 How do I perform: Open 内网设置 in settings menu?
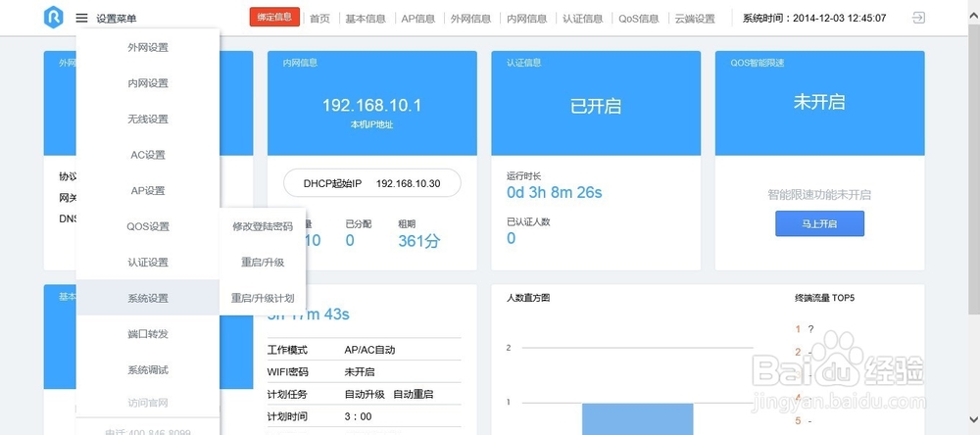148,83
